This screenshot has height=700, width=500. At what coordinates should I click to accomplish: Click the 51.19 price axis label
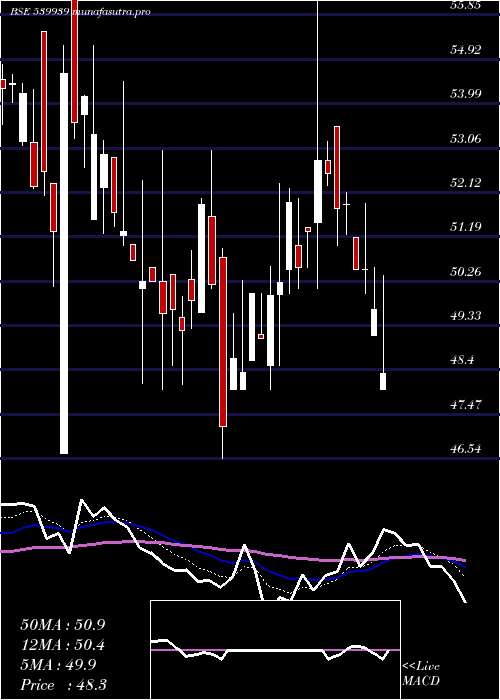coord(465,227)
